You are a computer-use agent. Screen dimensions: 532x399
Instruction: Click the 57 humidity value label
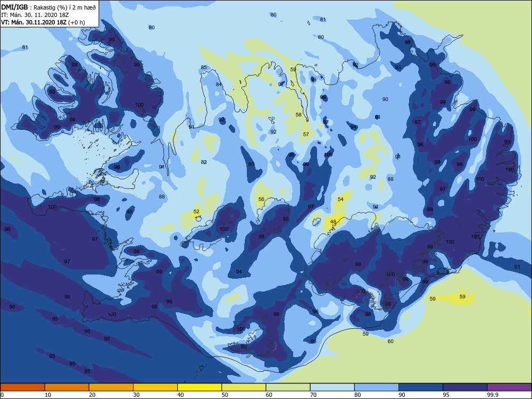[x=306, y=135]
